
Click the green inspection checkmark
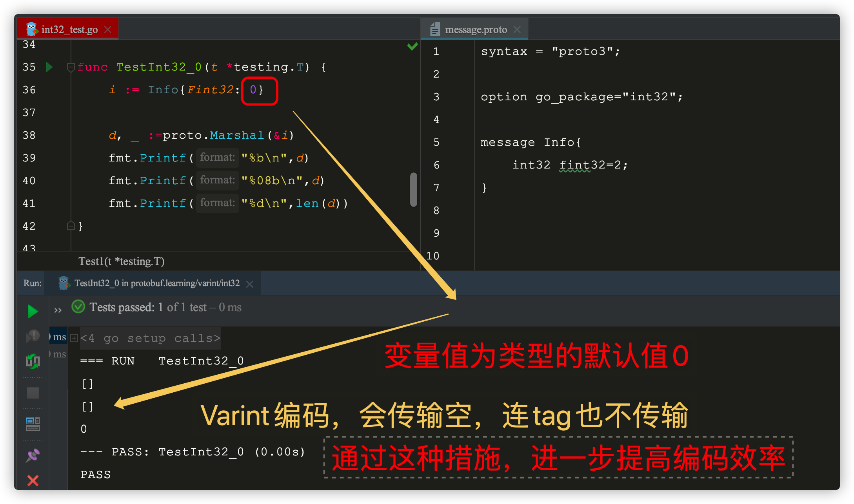point(412,47)
